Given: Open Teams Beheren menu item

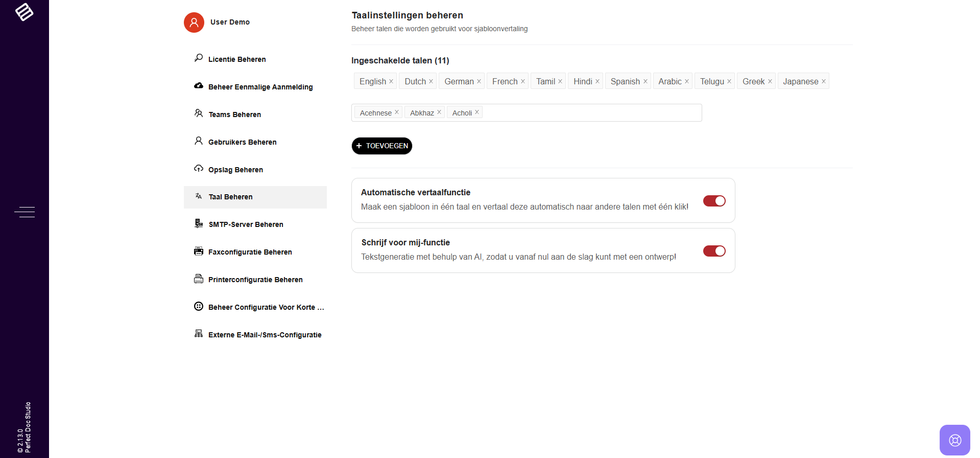Looking at the screenshot, I should [x=234, y=114].
